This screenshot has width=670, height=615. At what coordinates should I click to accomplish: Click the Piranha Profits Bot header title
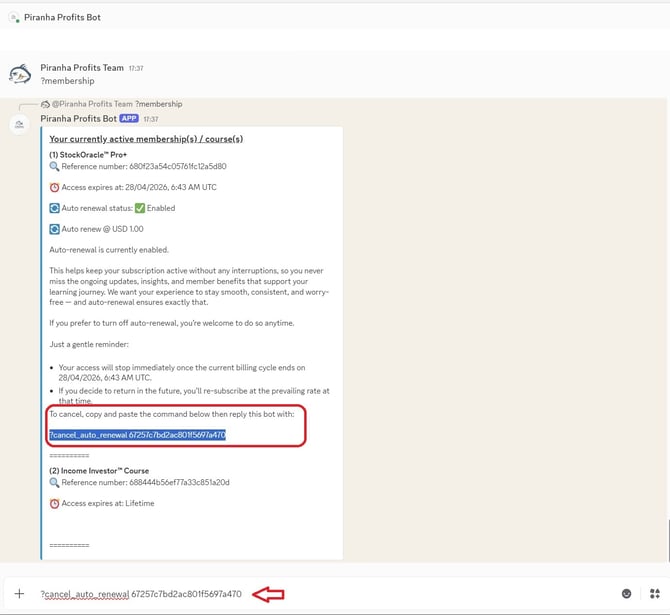coord(61,17)
